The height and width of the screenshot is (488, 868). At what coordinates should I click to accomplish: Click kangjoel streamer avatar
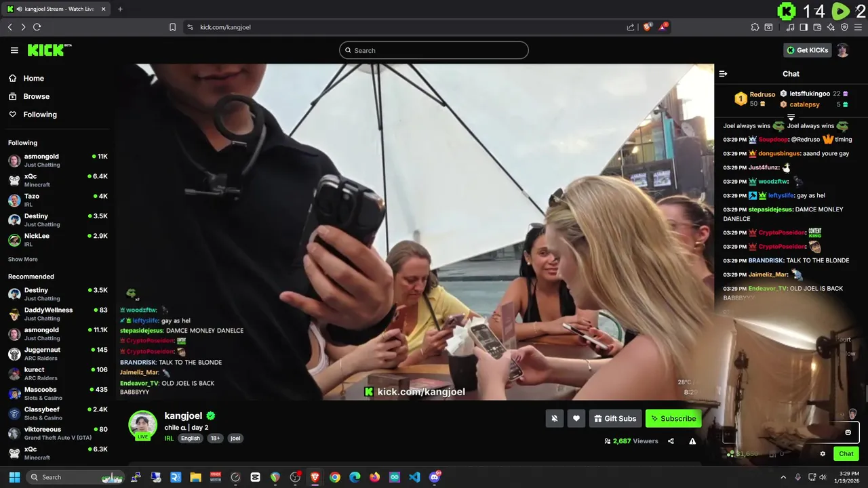coord(143,425)
